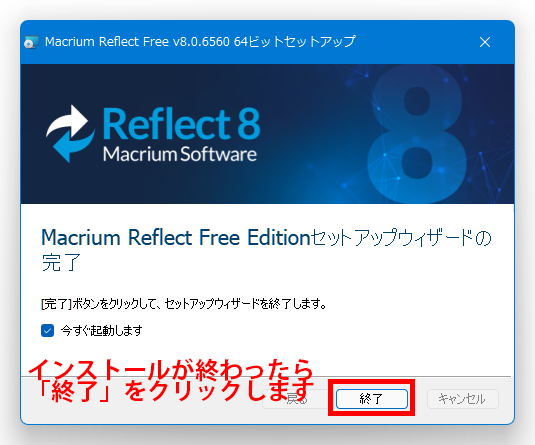This screenshot has height=445, width=535.
Task: Click the window title text in title bar
Action: tap(200, 42)
